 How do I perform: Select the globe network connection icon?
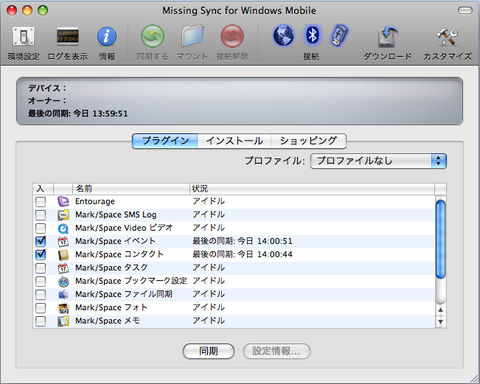click(x=284, y=36)
